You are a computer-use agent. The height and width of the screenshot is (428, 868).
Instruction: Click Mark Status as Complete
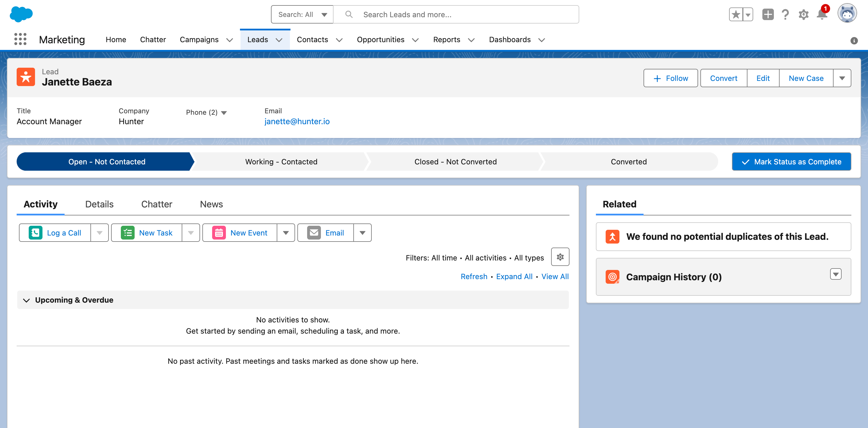click(791, 162)
